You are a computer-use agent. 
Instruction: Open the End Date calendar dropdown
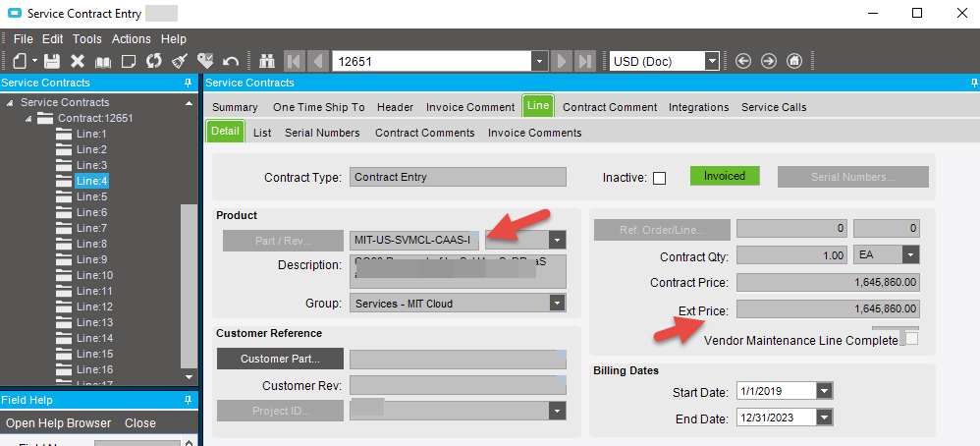[825, 418]
